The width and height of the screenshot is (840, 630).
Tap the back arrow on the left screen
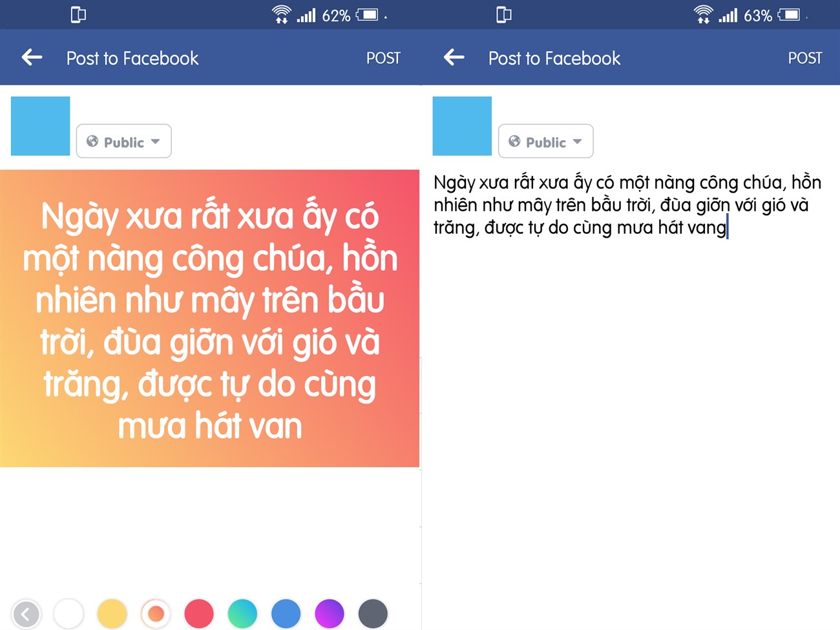click(32, 58)
